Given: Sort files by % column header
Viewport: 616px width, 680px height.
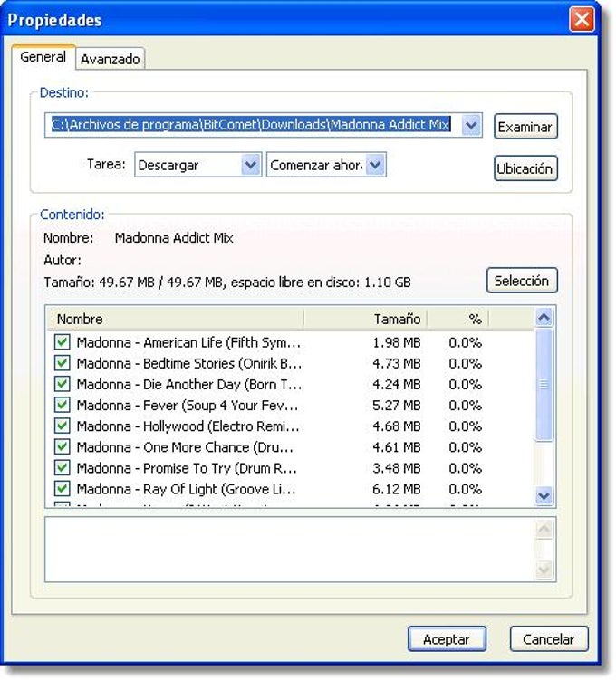Looking at the screenshot, I should coord(458,319).
